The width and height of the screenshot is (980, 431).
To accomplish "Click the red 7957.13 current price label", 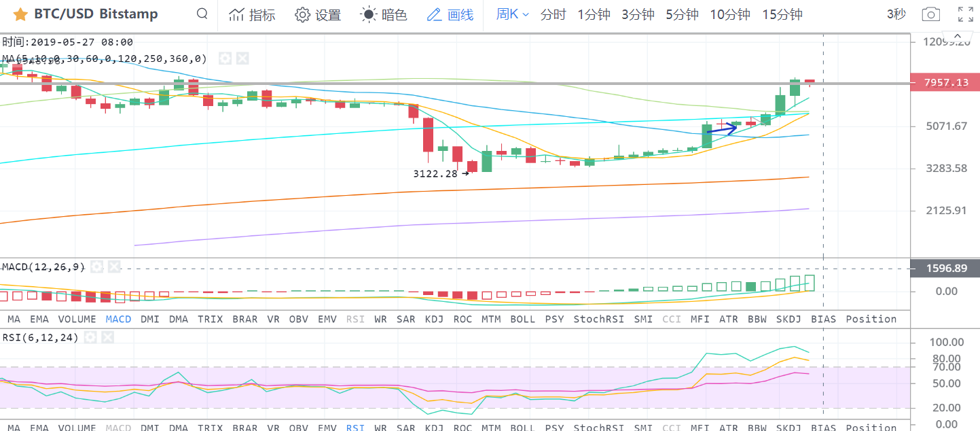I will pos(946,83).
